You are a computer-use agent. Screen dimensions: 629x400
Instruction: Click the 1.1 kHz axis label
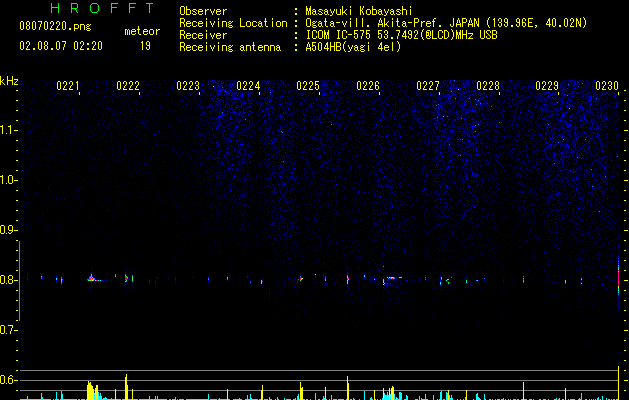point(8,130)
